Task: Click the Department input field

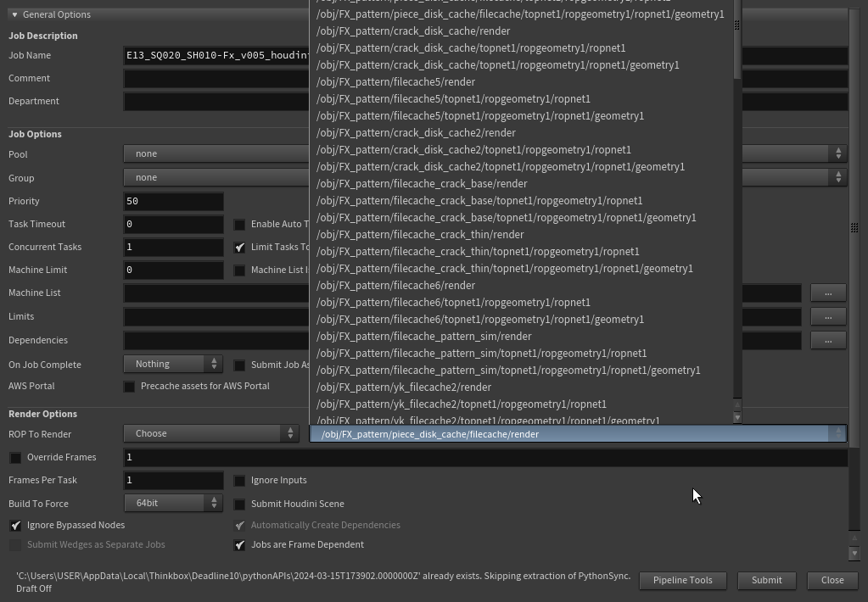Action: [x=485, y=101]
